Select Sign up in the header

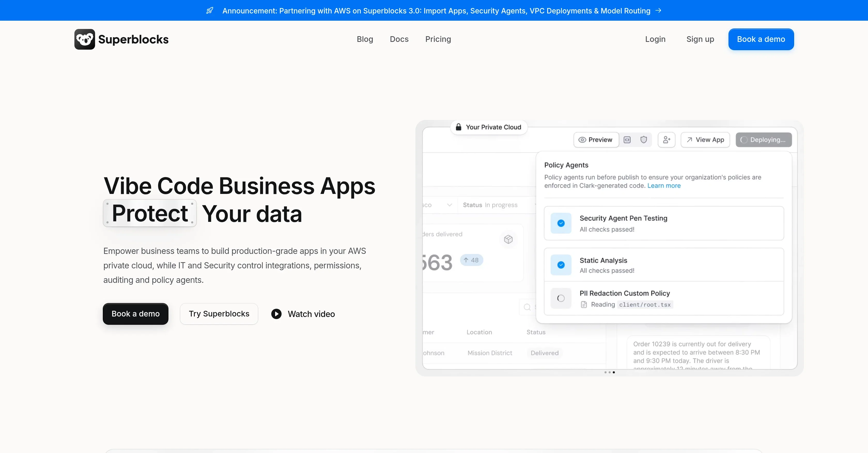[x=700, y=39]
